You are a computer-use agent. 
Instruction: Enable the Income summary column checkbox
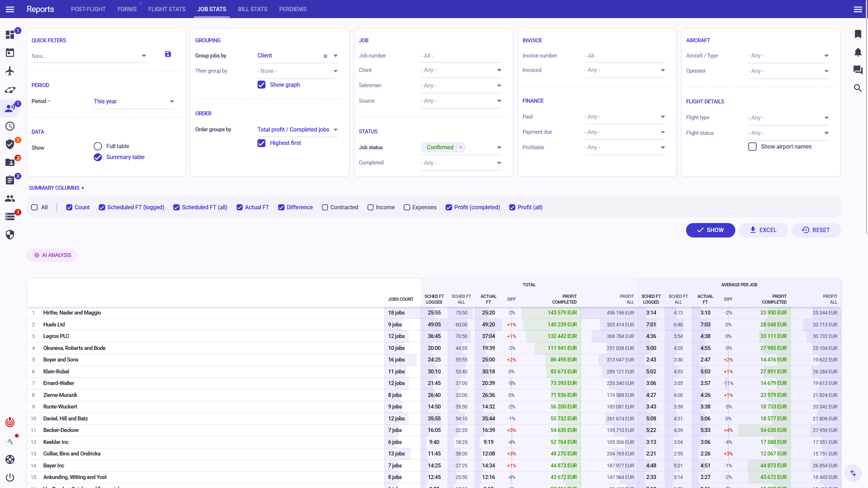click(370, 207)
